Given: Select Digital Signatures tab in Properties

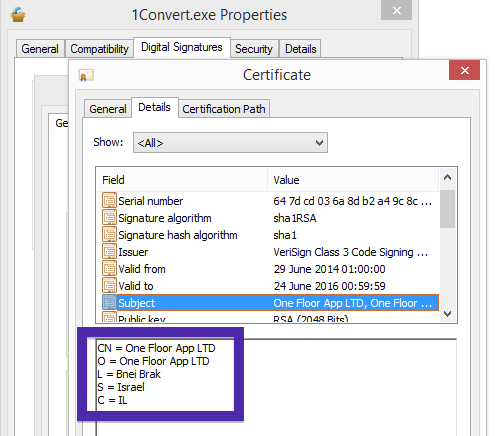Looking at the screenshot, I should click(x=182, y=47).
